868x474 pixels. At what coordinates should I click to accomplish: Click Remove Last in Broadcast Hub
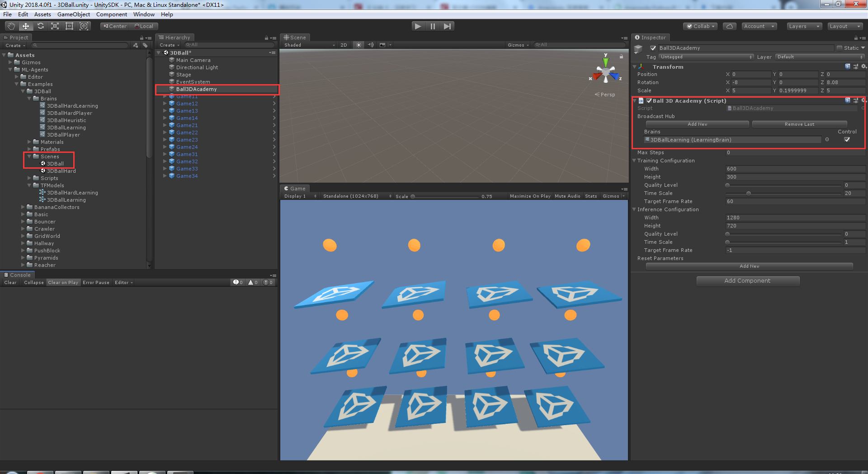point(799,124)
